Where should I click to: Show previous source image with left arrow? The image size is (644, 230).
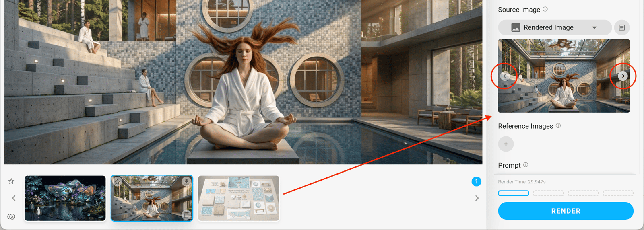click(504, 76)
